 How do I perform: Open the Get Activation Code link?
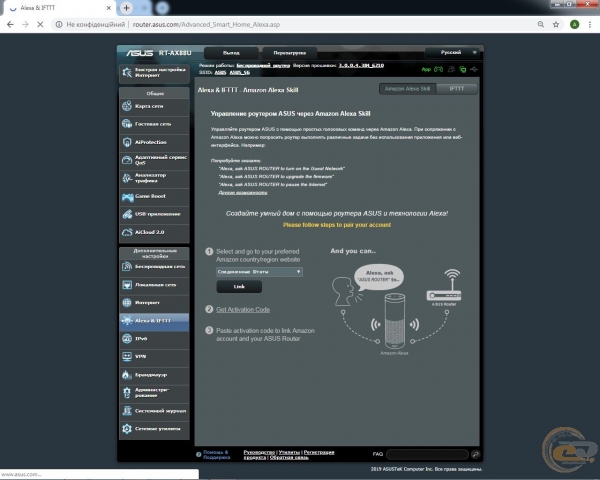243,310
